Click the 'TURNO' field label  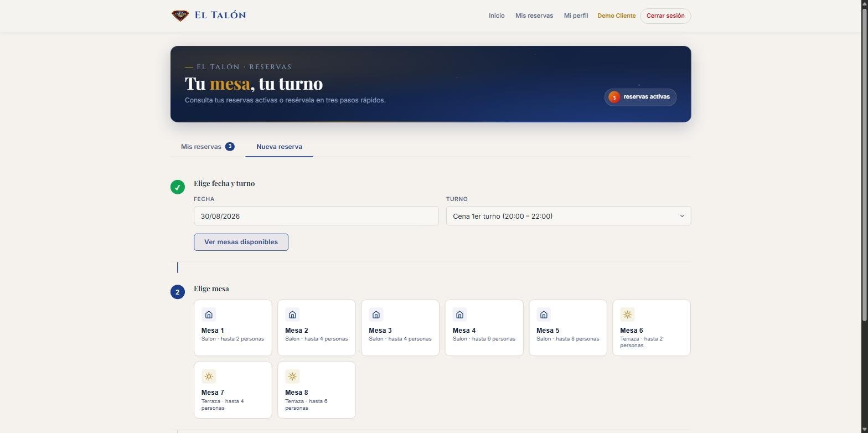click(457, 199)
